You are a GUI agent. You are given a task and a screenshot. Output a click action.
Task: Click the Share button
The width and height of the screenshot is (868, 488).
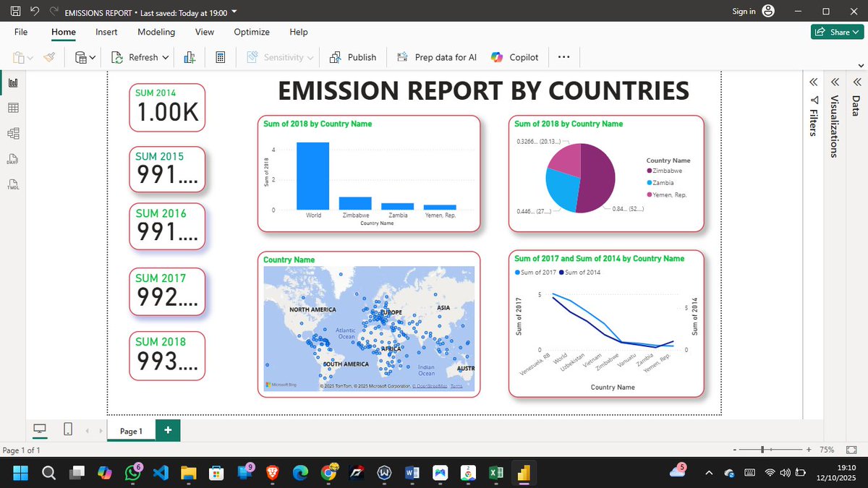(837, 32)
